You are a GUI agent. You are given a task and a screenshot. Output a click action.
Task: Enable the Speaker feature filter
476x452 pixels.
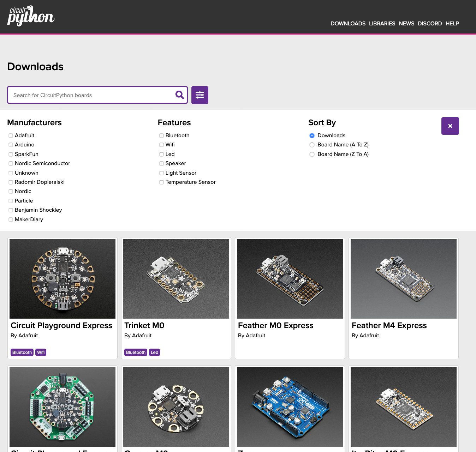(161, 163)
